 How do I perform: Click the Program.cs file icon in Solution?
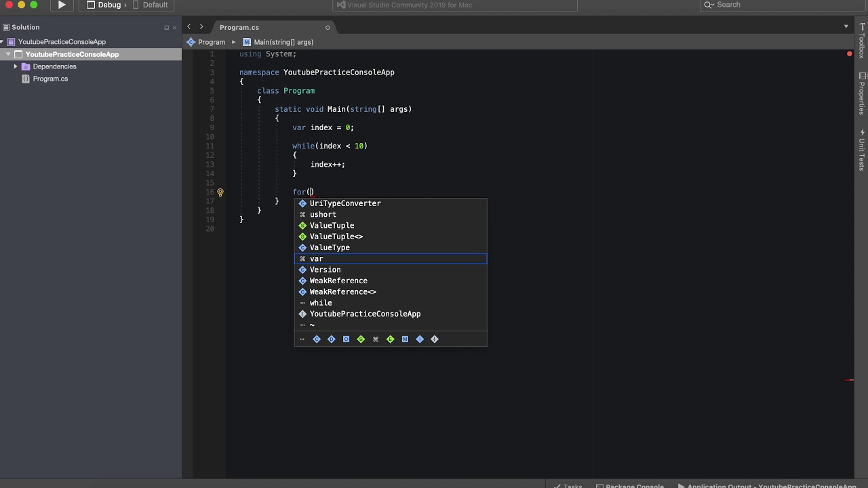coord(26,79)
